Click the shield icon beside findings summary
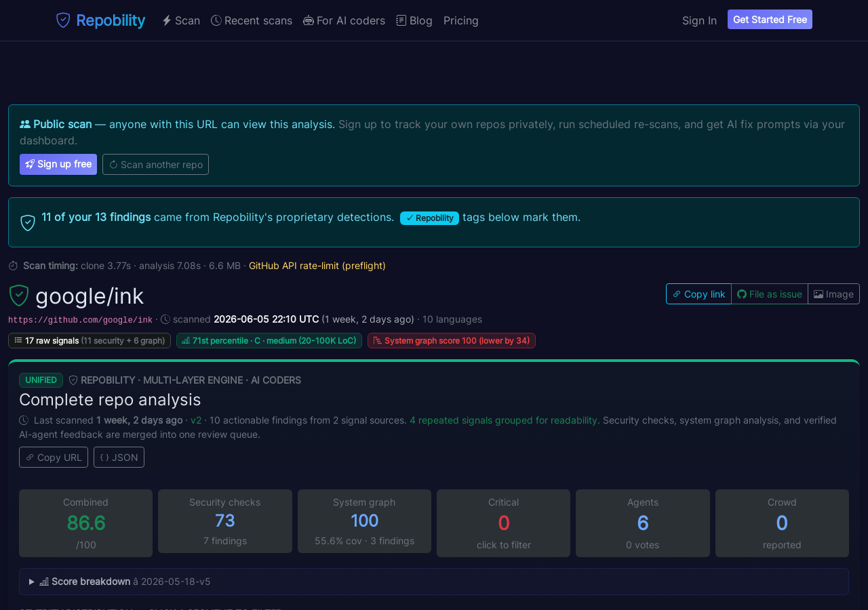The height and width of the screenshot is (610, 868). tap(28, 222)
